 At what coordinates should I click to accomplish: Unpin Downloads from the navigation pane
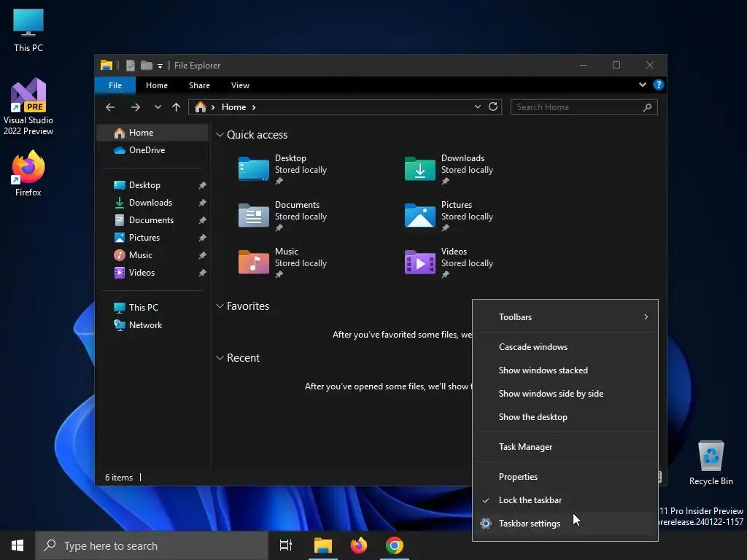pyautogui.click(x=203, y=203)
